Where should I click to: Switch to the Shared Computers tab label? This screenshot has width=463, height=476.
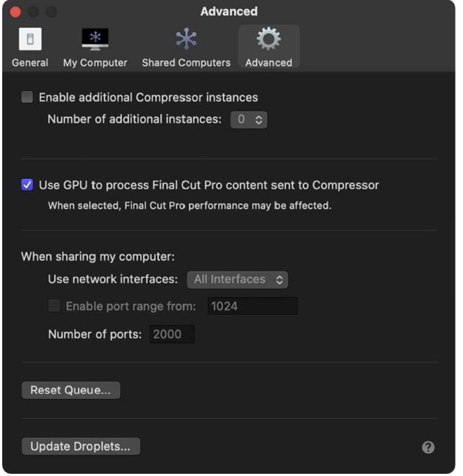186,63
